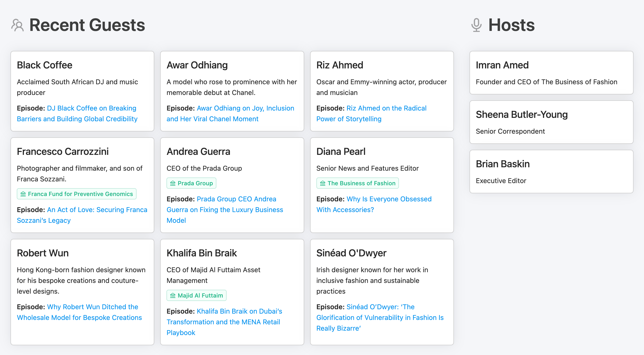Open Riz Ahmed Storytelling episode link
644x355 pixels.
tap(386, 108)
